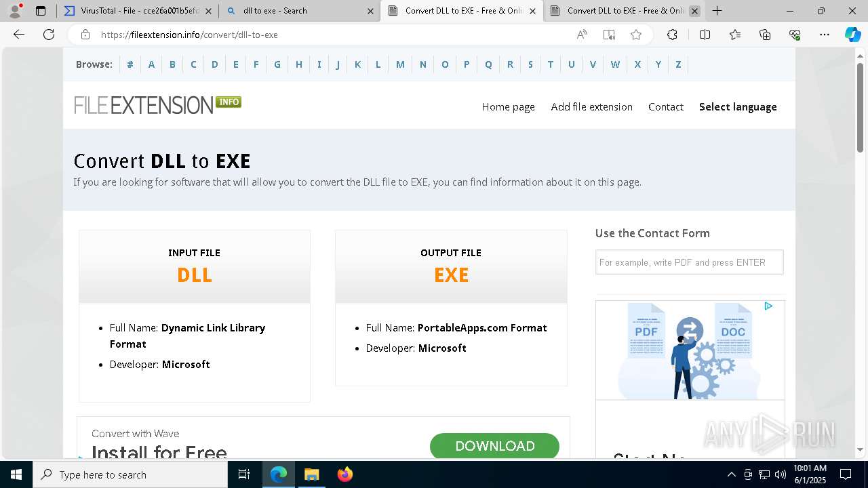Open browser Extensions icon

[x=672, y=35]
